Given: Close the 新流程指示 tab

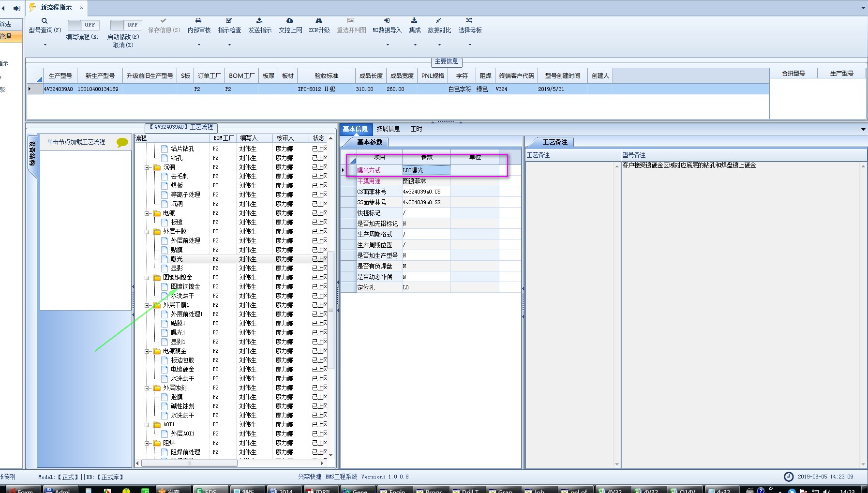Looking at the screenshot, I should coord(81,8).
